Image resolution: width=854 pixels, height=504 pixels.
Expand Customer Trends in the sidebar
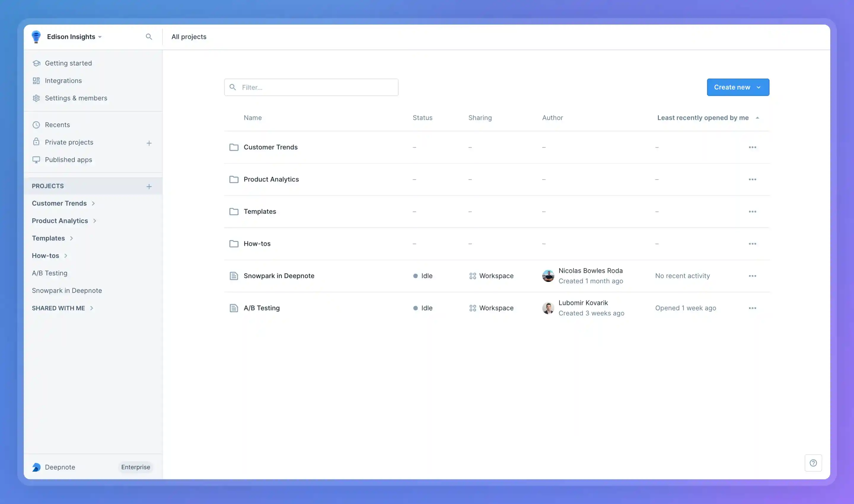(x=93, y=203)
